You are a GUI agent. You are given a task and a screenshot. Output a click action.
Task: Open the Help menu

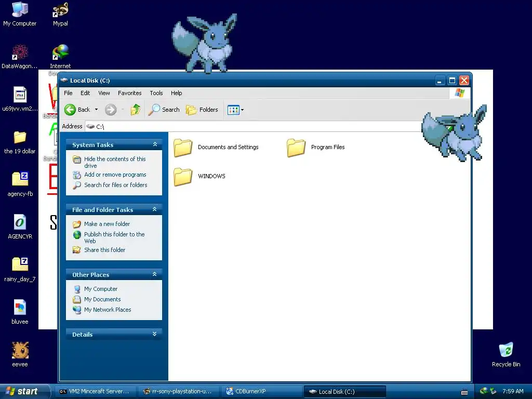[176, 93]
